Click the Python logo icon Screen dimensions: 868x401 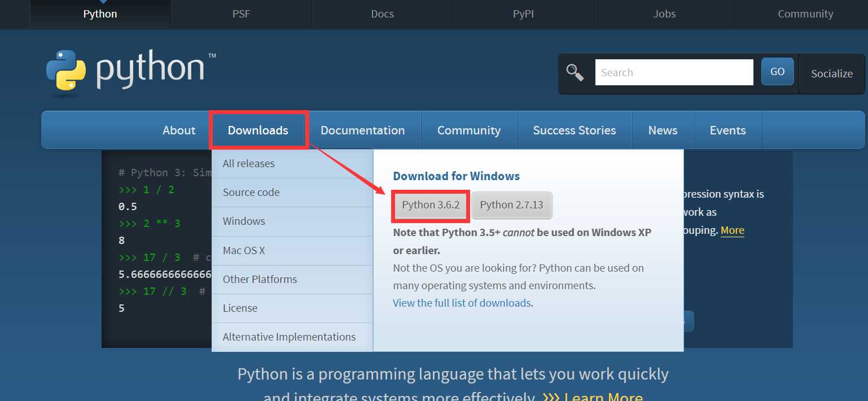pyautogui.click(x=66, y=70)
